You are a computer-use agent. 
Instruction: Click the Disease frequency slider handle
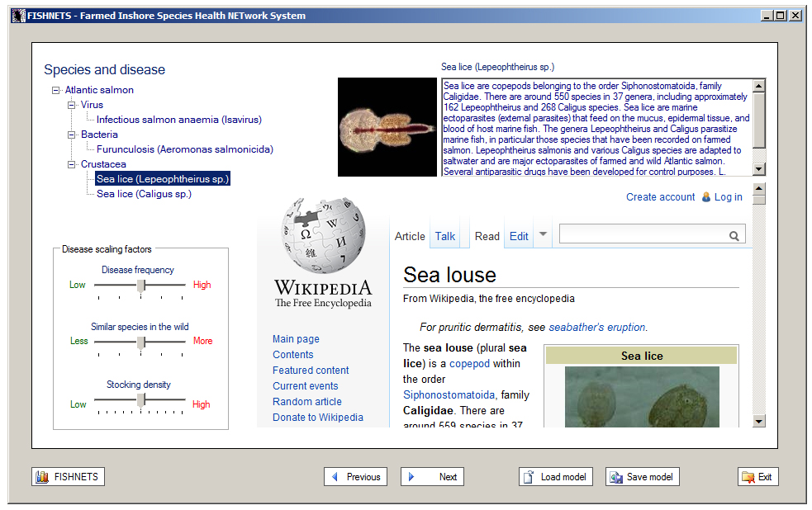click(141, 286)
